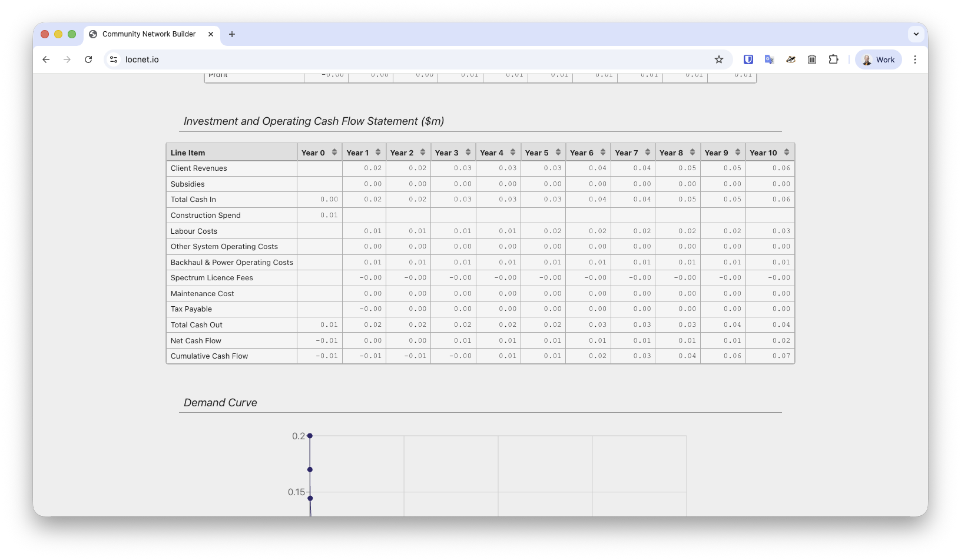Viewport: 961px width, 560px height.
Task: Open the Work profile button
Action: click(x=878, y=59)
